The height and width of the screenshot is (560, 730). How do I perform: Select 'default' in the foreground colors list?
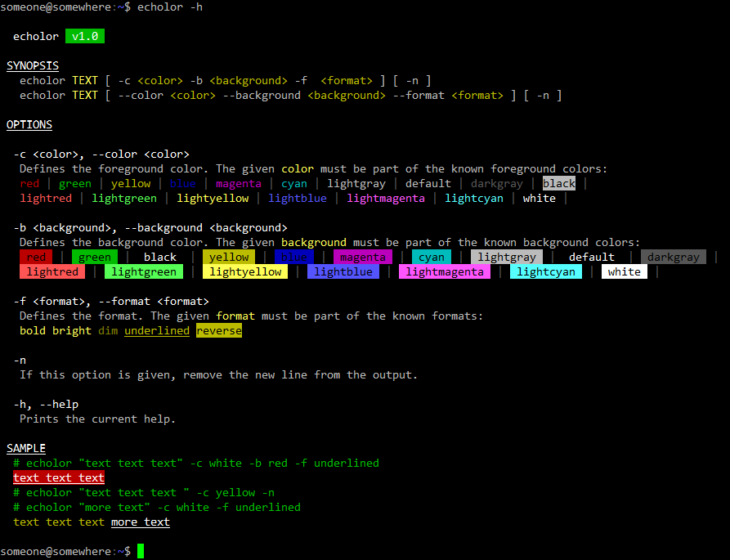(428, 183)
